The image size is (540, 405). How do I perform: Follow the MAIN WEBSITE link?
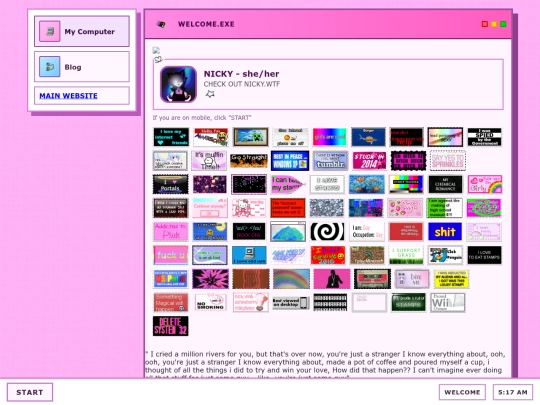pos(68,96)
